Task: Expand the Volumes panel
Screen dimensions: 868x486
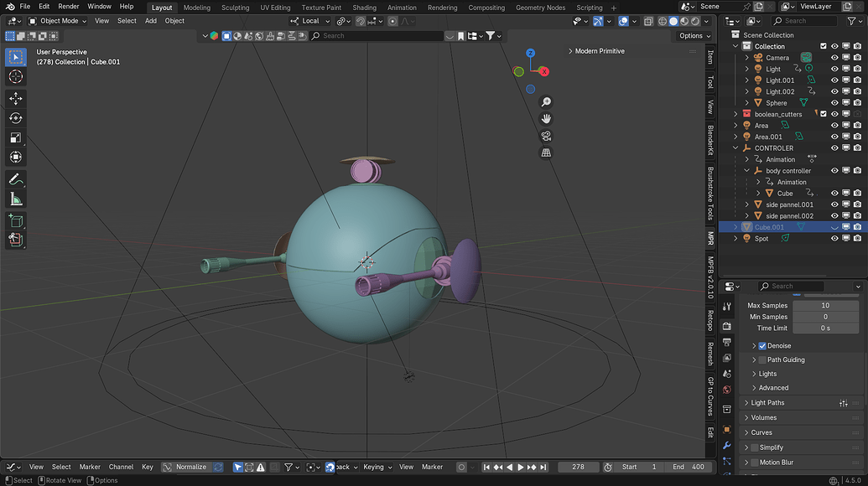Action: tap(763, 418)
